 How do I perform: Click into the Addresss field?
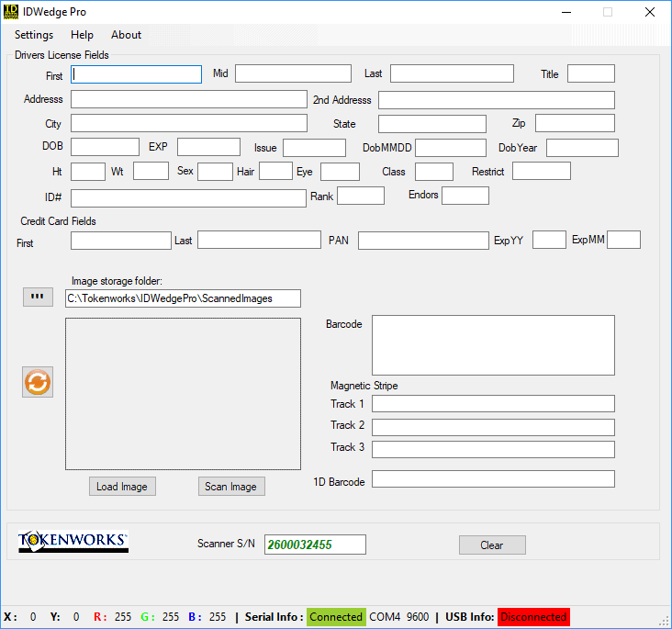[189, 99]
